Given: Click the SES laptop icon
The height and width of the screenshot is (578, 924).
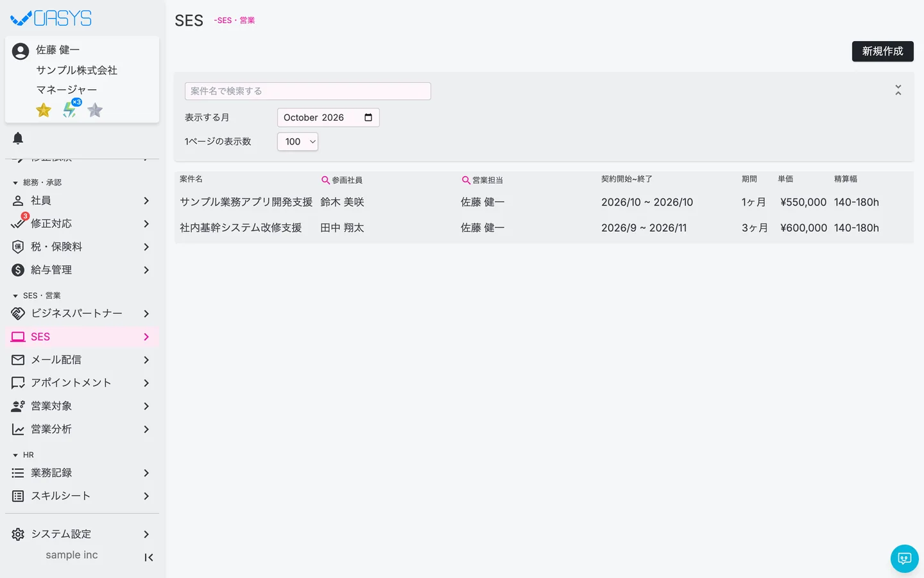Looking at the screenshot, I should (18, 337).
